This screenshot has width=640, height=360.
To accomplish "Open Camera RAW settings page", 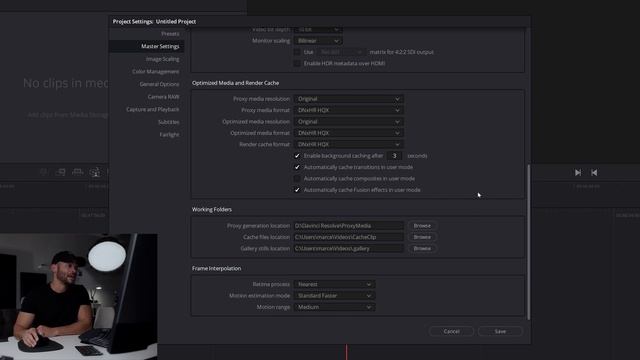I will pyautogui.click(x=163, y=97).
